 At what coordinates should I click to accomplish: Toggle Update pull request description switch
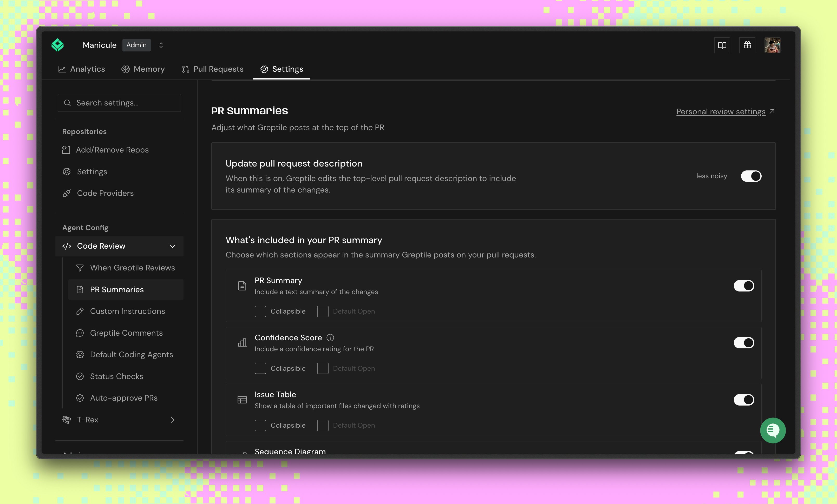pyautogui.click(x=751, y=176)
